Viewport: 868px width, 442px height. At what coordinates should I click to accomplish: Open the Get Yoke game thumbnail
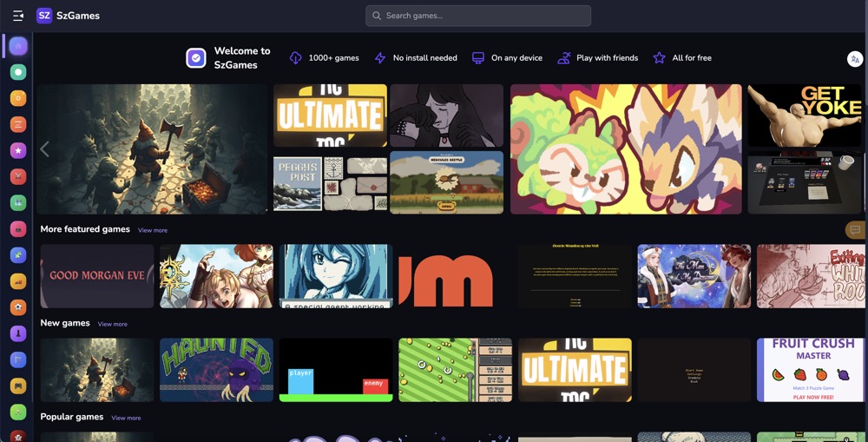tap(805, 115)
